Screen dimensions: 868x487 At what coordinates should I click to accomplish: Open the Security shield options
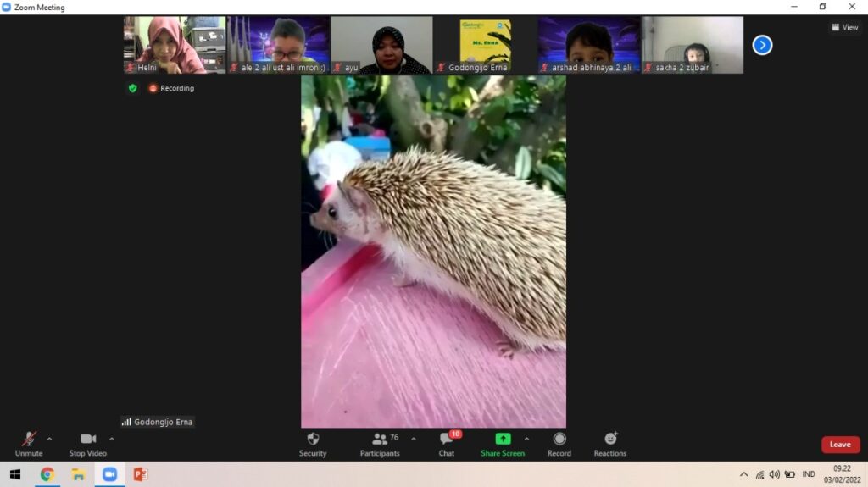313,444
